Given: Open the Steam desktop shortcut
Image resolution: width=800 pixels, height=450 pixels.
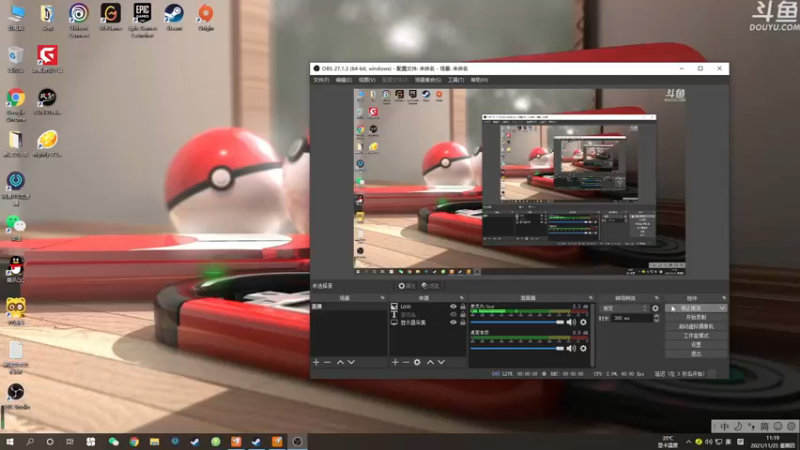Looking at the screenshot, I should tap(174, 17).
